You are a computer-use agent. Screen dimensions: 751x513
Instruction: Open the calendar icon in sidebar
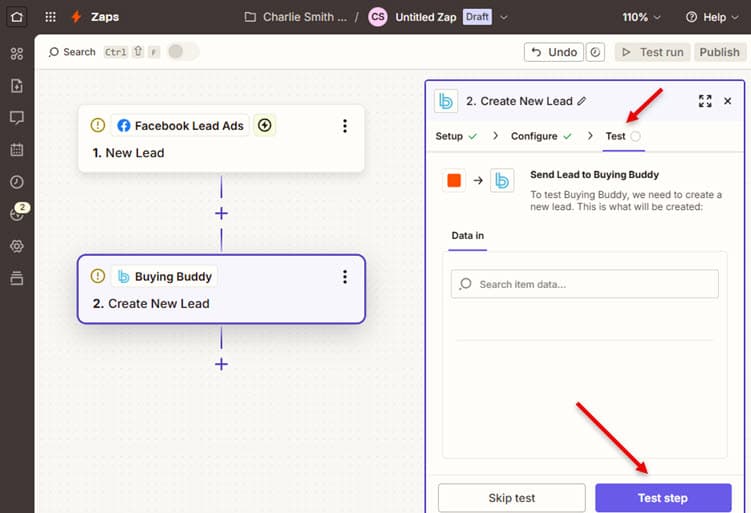pos(17,150)
